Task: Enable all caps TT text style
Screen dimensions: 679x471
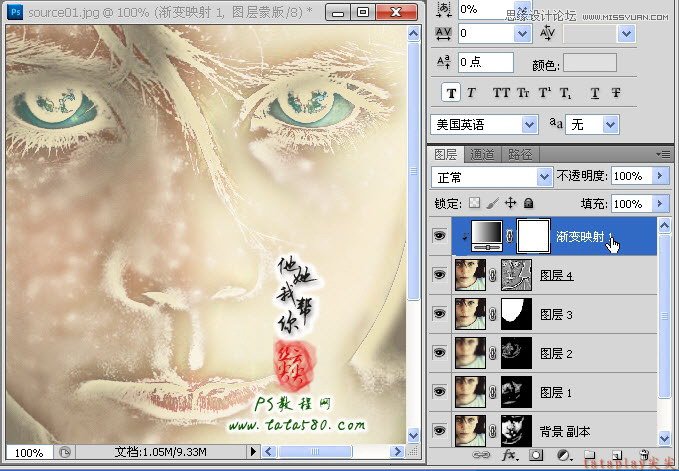Action: (x=501, y=93)
